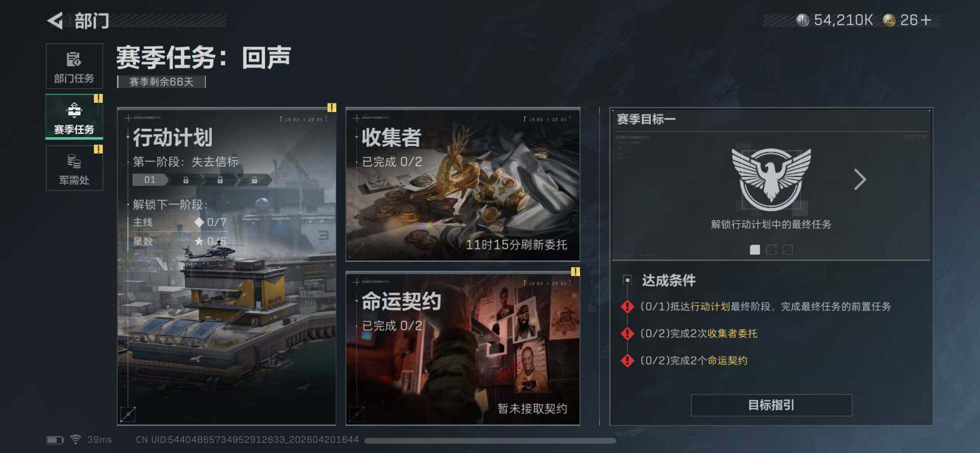Switch to third season goal page indicator
980x453 pixels.
coord(788,250)
